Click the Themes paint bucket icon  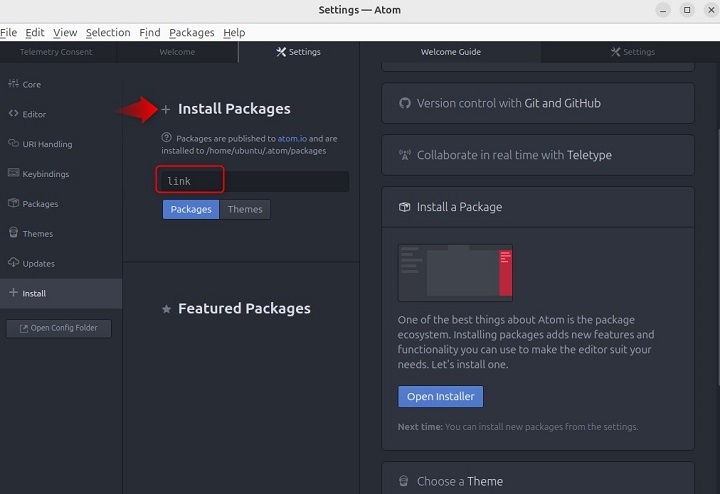(x=13, y=233)
